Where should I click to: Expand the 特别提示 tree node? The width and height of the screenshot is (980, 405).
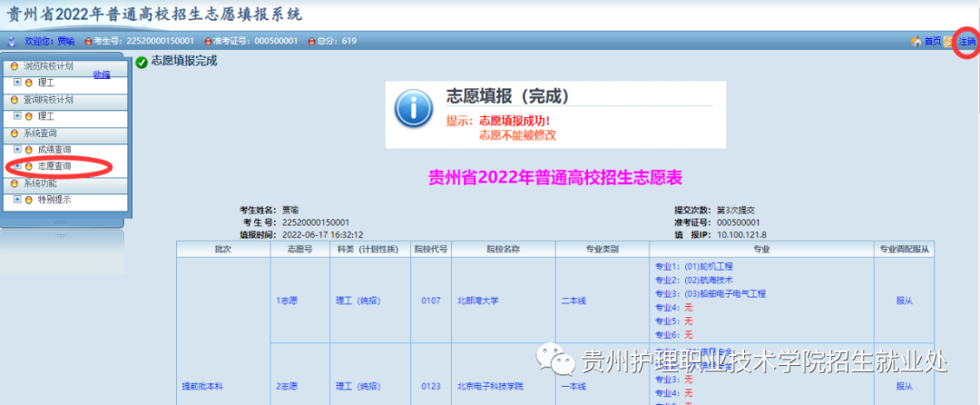click(17, 199)
